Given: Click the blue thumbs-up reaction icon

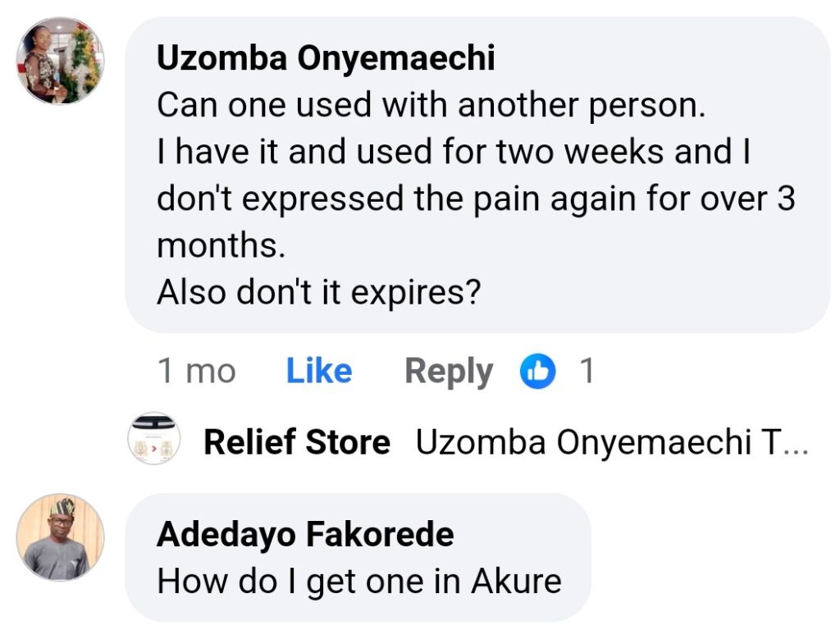Looking at the screenshot, I should (538, 372).
